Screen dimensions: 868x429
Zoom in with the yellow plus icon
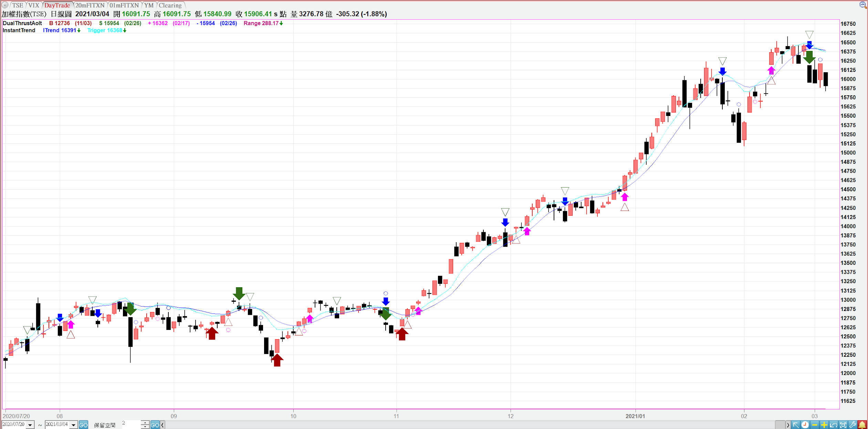pos(824,425)
